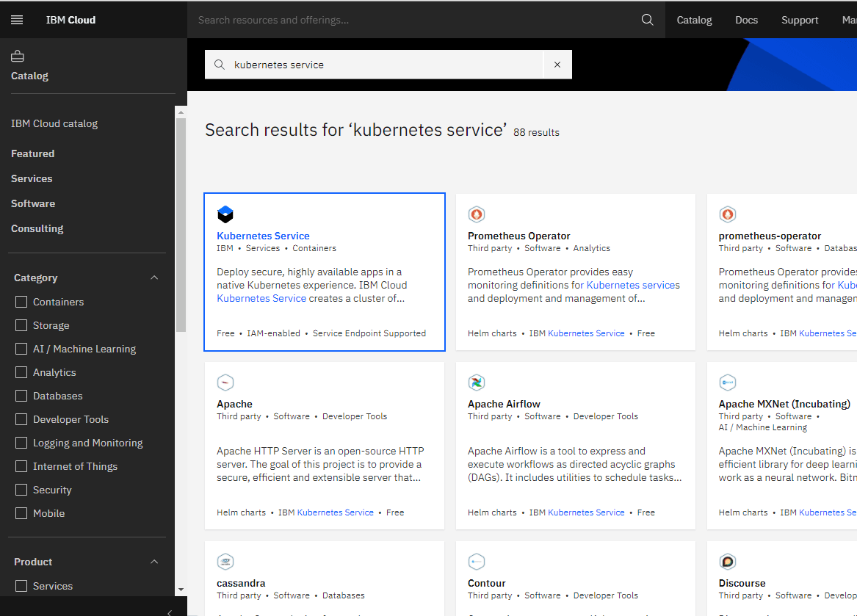This screenshot has width=857, height=616.
Task: Collapse the Product filter section
Action: [154, 562]
